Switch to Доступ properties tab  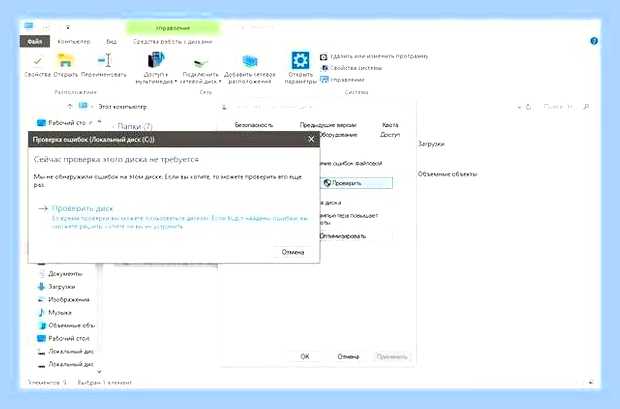[x=389, y=135]
